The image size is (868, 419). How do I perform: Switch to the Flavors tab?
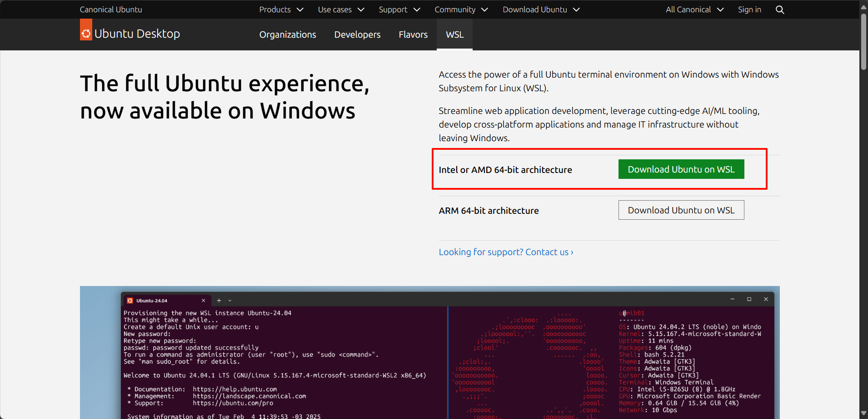tap(413, 35)
